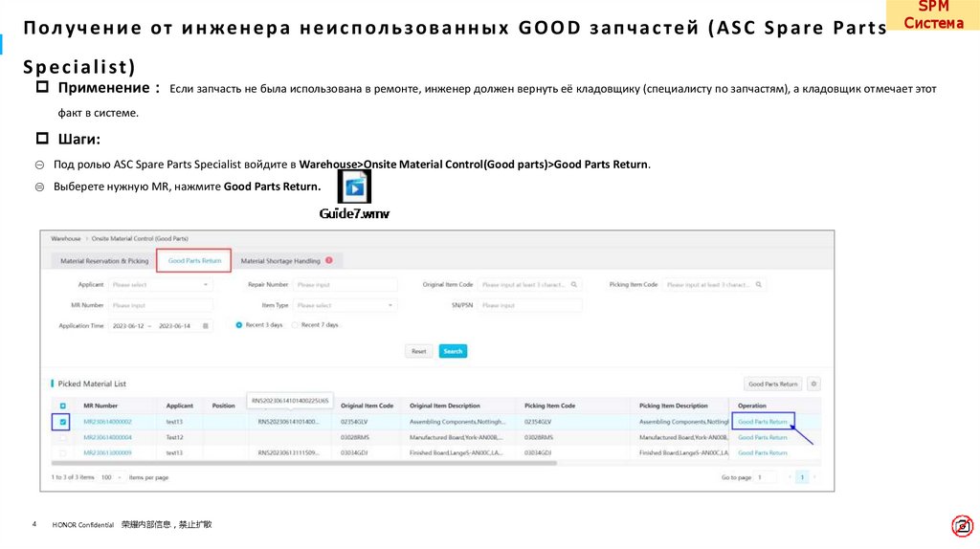This screenshot has height=549, width=980.
Task: Click the Picked Material List heading
Action: pos(92,384)
